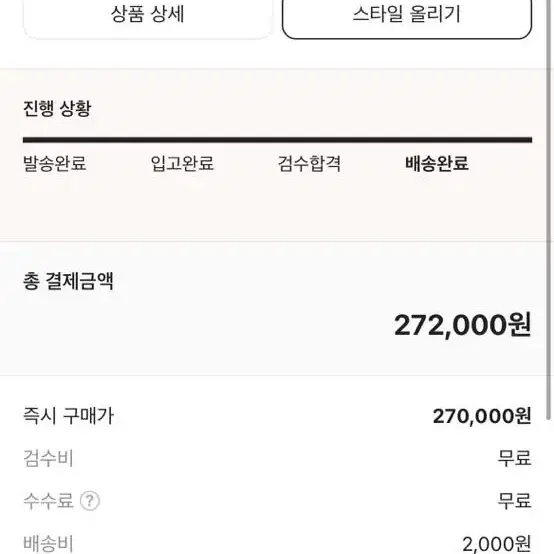Tap the 스타일 올리기 button
The image size is (554, 554).
[x=407, y=16]
